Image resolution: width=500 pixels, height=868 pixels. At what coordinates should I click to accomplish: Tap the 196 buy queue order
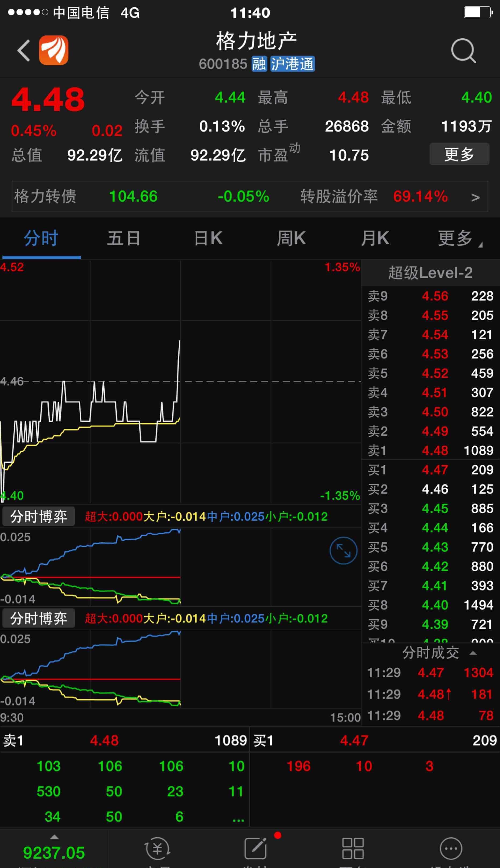(x=298, y=766)
